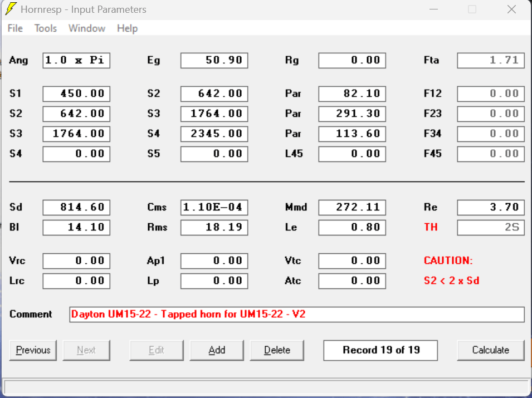
Task: Select the Bl field showing 14.10
Action: click(x=76, y=228)
